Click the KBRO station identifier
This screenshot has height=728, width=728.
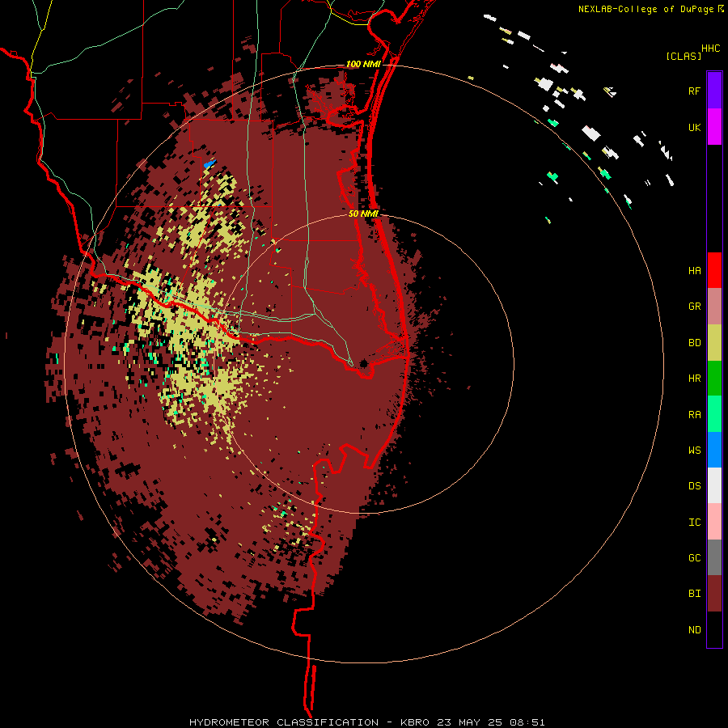click(x=415, y=722)
